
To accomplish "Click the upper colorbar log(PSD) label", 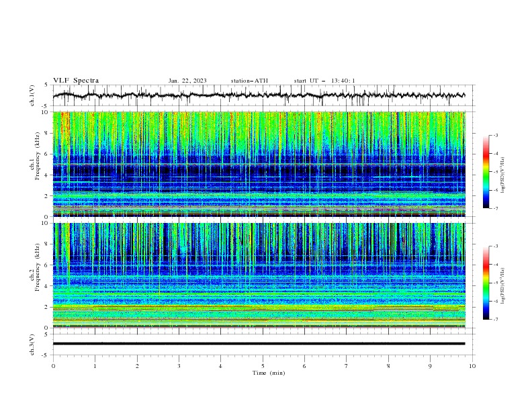I will point(503,175).
